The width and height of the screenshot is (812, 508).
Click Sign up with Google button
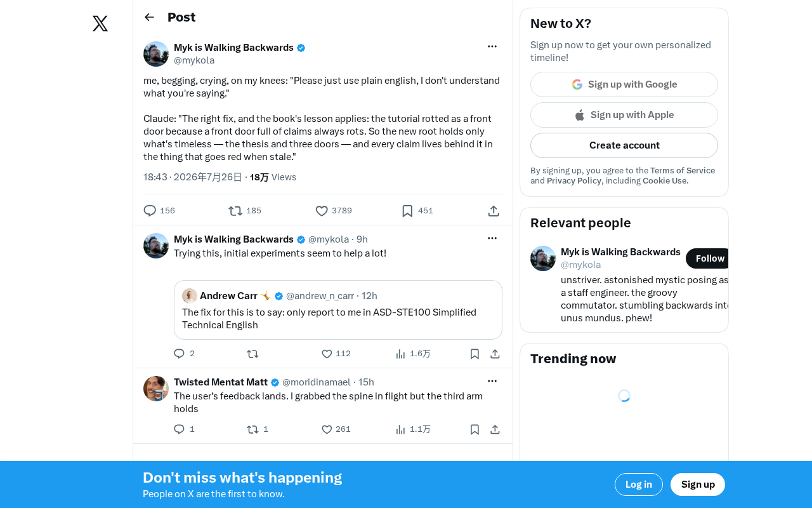click(624, 84)
